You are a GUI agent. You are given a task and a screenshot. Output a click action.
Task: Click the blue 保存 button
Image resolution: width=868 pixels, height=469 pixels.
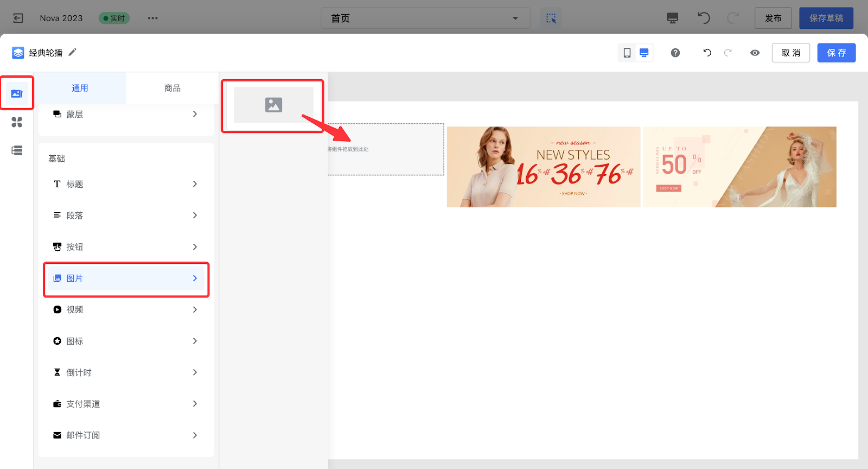pyautogui.click(x=836, y=53)
